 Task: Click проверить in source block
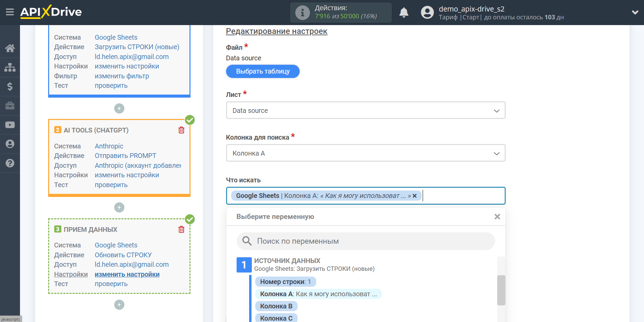111,85
